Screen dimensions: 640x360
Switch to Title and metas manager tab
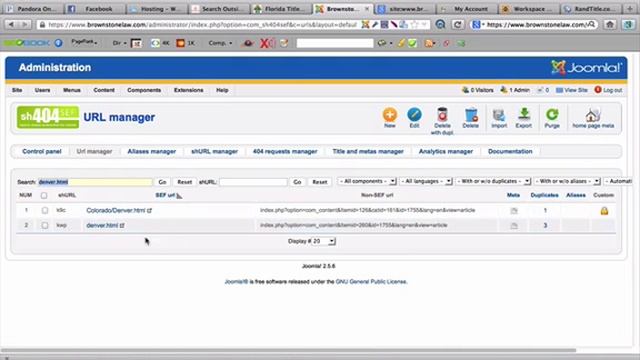(368, 151)
